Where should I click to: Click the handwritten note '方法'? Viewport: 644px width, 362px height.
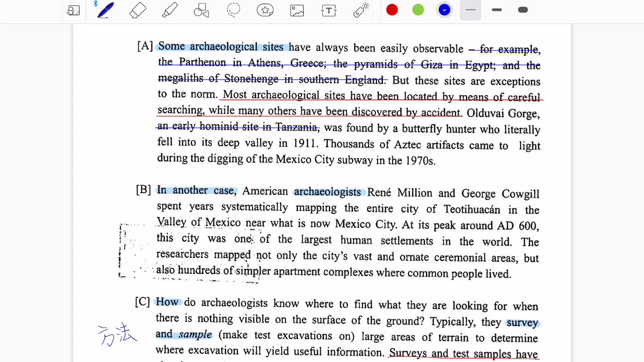(x=117, y=335)
